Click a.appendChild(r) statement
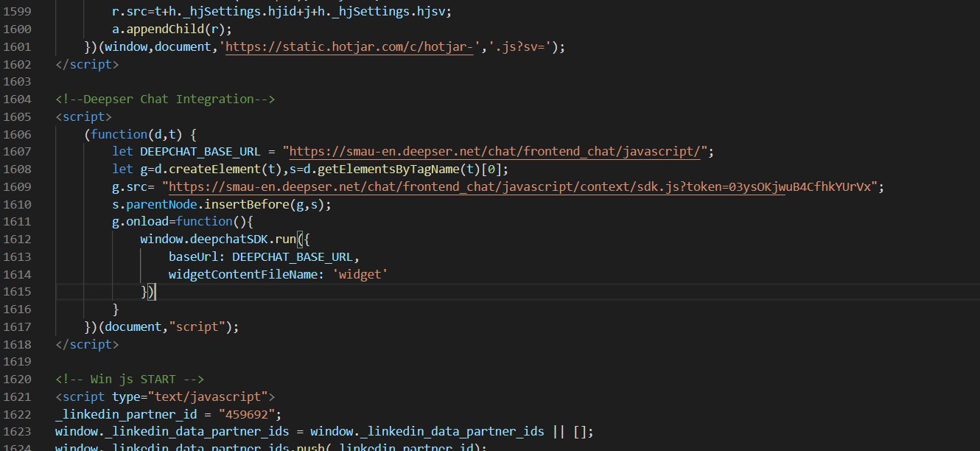The image size is (980, 451). (172, 29)
